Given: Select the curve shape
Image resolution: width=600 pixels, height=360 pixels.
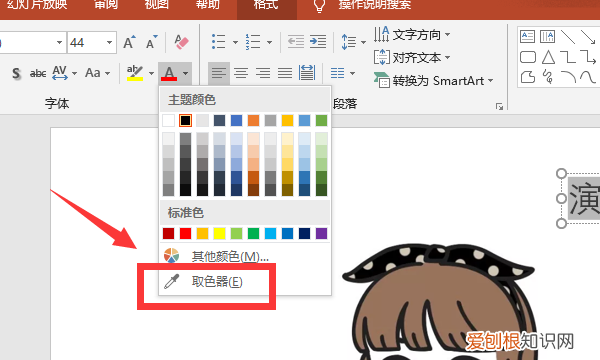Looking at the screenshot, I should tap(588, 77).
